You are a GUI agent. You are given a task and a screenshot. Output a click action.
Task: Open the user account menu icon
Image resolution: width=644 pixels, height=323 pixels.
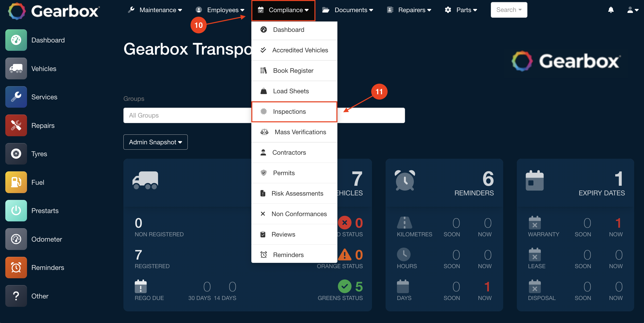click(633, 10)
